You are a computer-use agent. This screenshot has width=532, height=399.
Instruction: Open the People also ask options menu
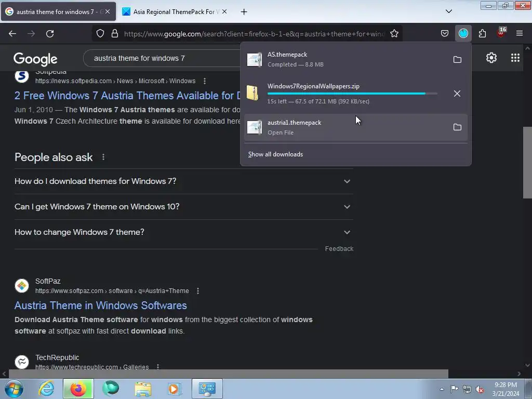click(103, 157)
